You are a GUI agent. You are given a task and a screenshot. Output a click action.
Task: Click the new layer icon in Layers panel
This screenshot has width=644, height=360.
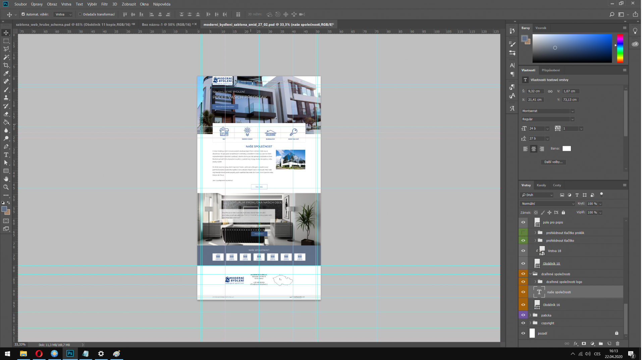coord(609,344)
